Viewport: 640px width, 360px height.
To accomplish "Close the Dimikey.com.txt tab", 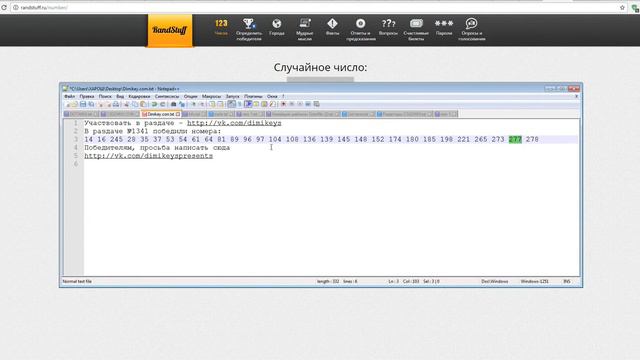I will pyautogui.click(x=178, y=114).
